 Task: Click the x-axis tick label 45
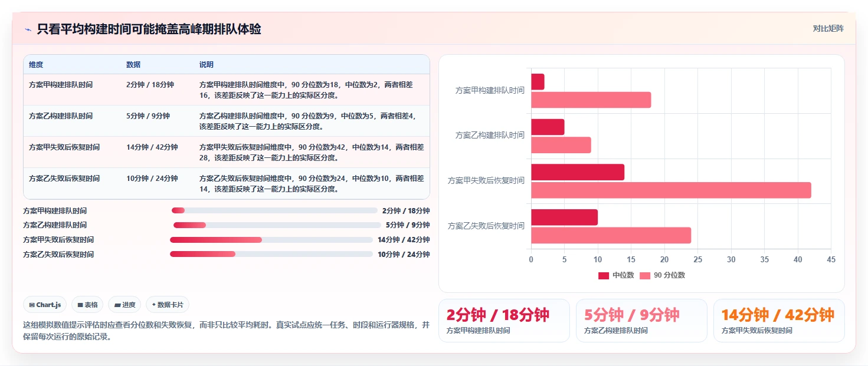[x=831, y=259]
